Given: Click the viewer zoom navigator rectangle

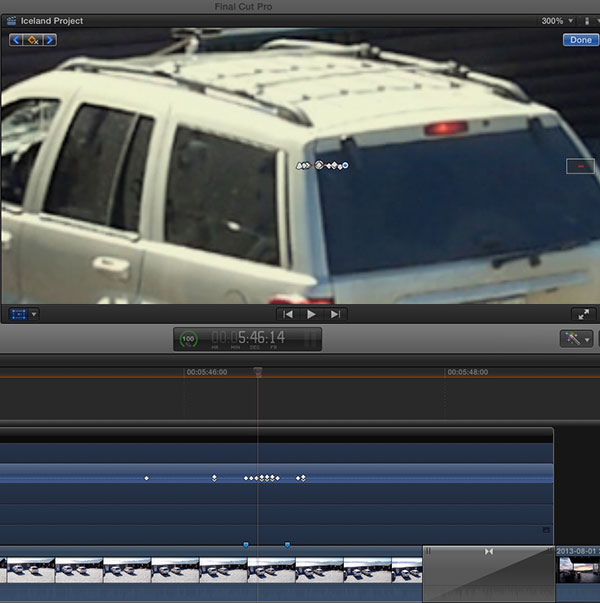Looking at the screenshot, I should [x=580, y=166].
